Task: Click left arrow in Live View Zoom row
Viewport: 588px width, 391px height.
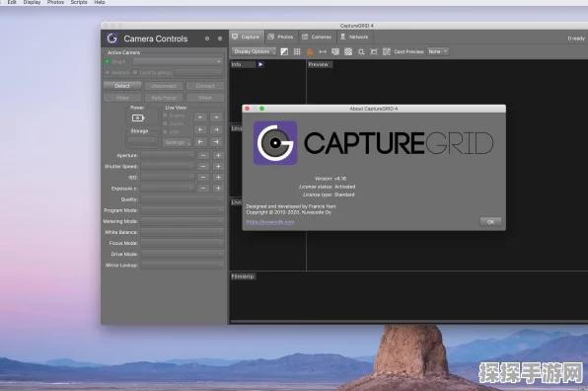Action: click(200, 129)
